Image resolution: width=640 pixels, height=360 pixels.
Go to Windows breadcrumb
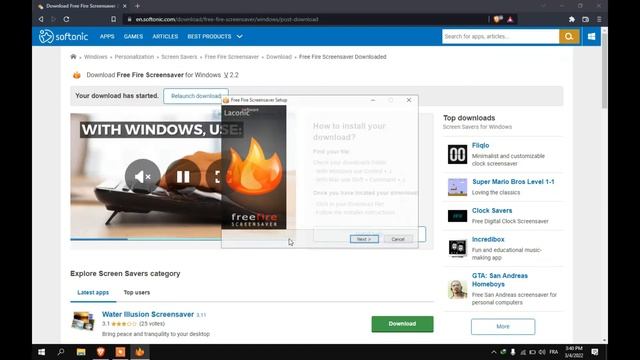point(96,57)
